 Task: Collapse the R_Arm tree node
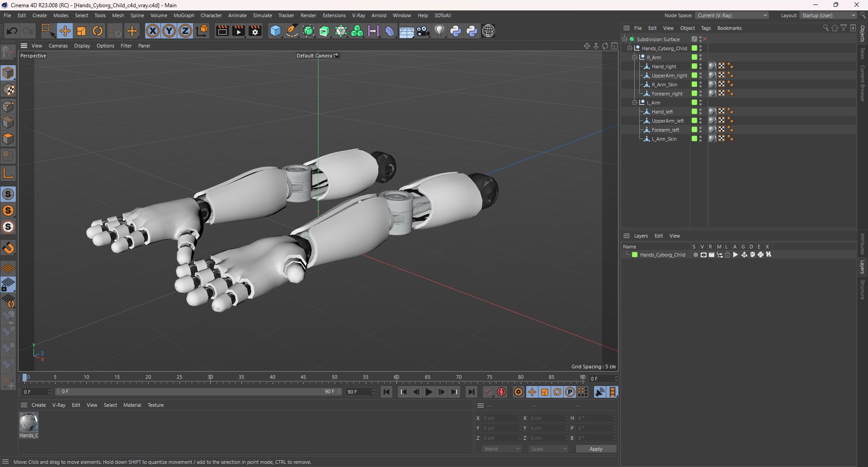tap(635, 57)
